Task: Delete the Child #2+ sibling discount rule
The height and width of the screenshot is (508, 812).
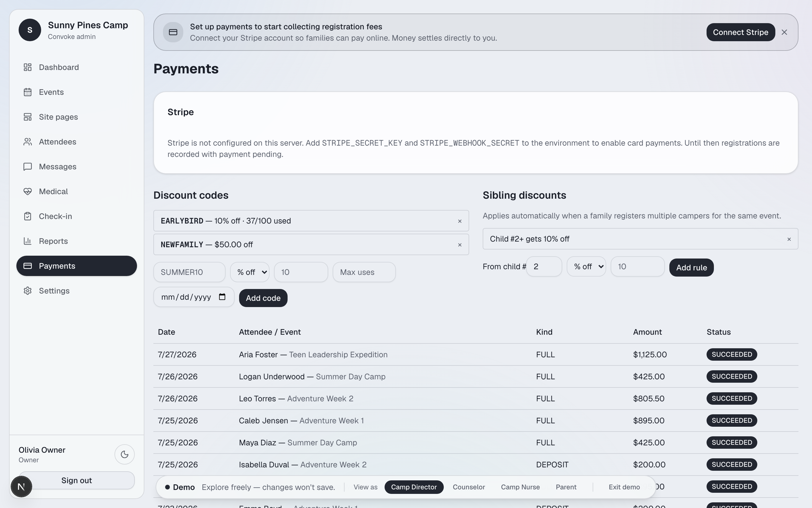Action: pyautogui.click(x=789, y=239)
